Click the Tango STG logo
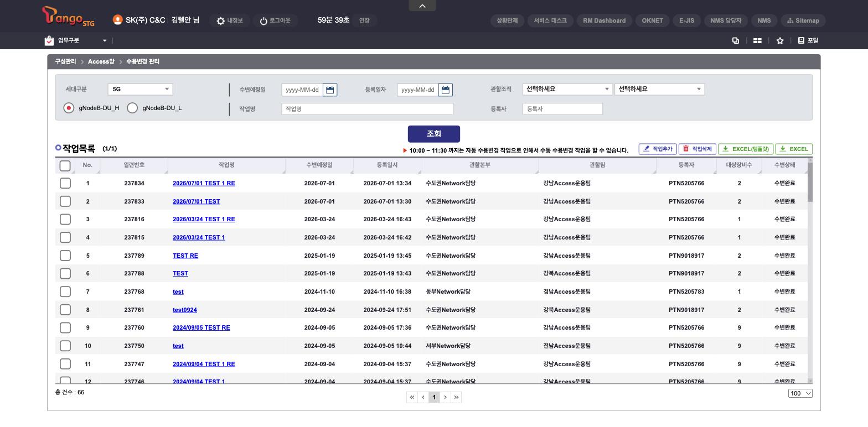The image size is (868, 427). point(68,17)
